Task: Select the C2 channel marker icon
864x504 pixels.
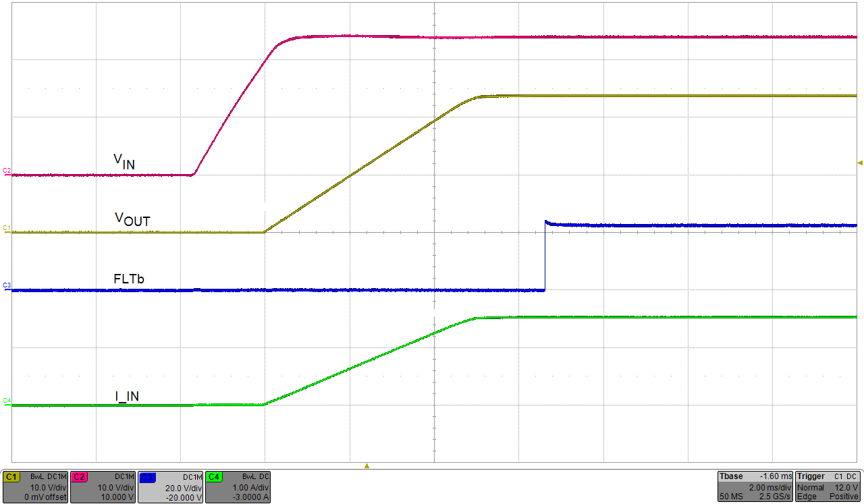Action: (x=5, y=173)
